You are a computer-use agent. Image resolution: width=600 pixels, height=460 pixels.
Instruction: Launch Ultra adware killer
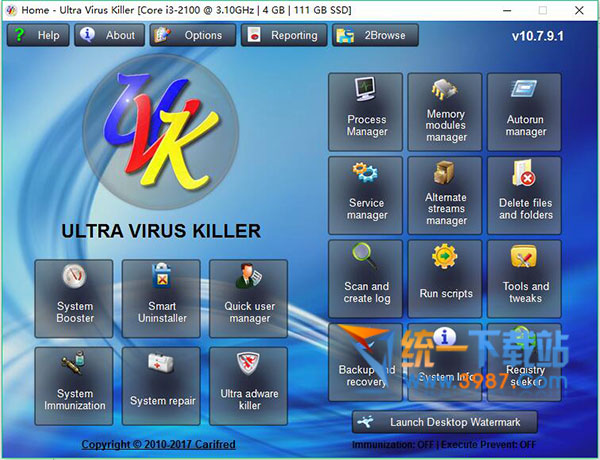point(248,386)
